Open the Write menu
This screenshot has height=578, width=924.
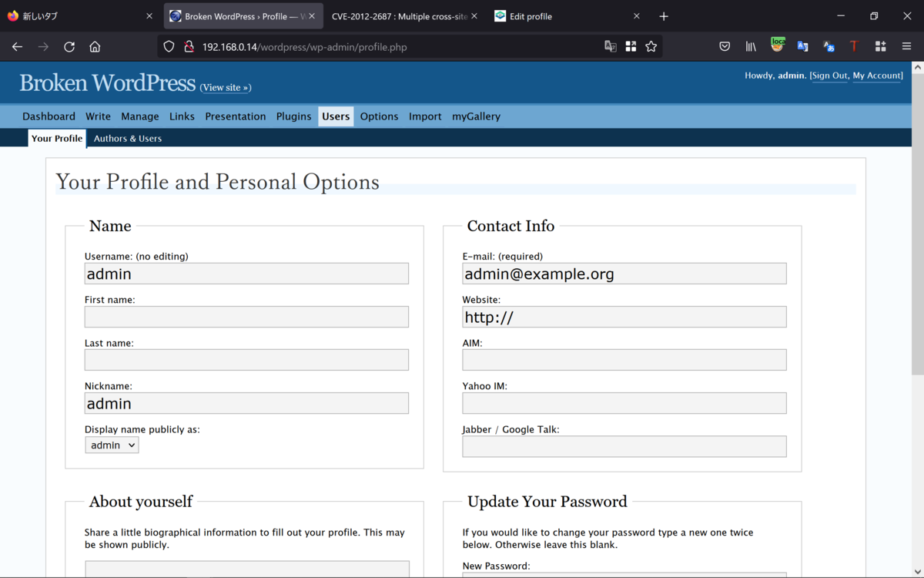[x=98, y=116]
